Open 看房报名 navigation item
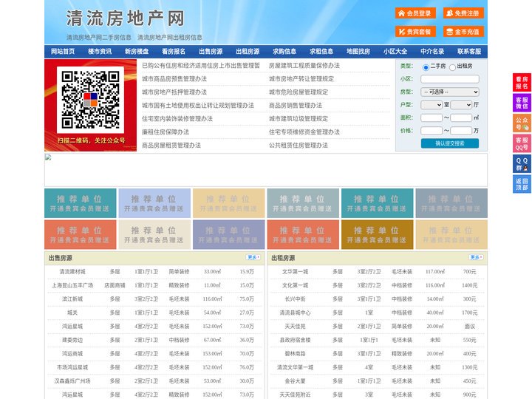 click(174, 52)
